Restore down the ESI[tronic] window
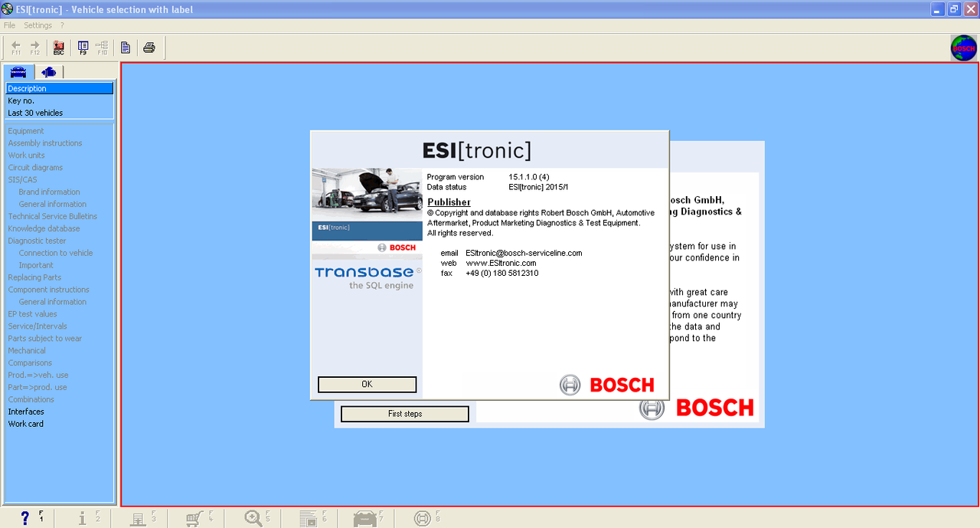 pyautogui.click(x=954, y=9)
